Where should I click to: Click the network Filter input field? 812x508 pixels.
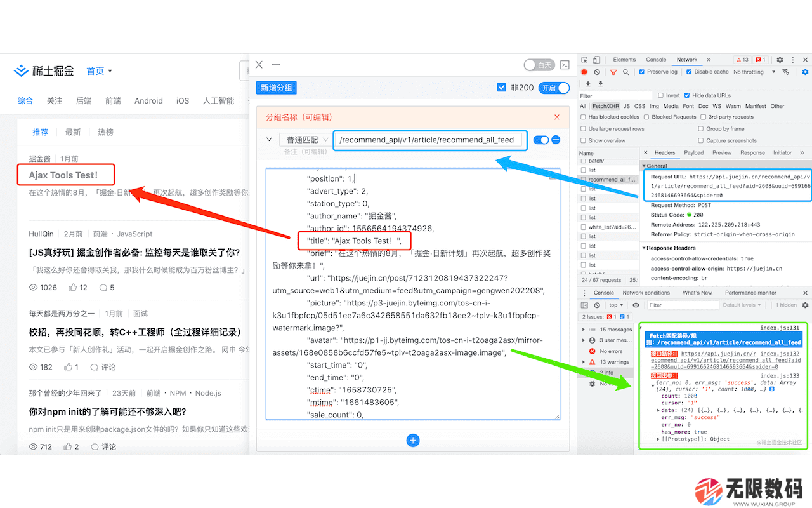click(x=617, y=96)
